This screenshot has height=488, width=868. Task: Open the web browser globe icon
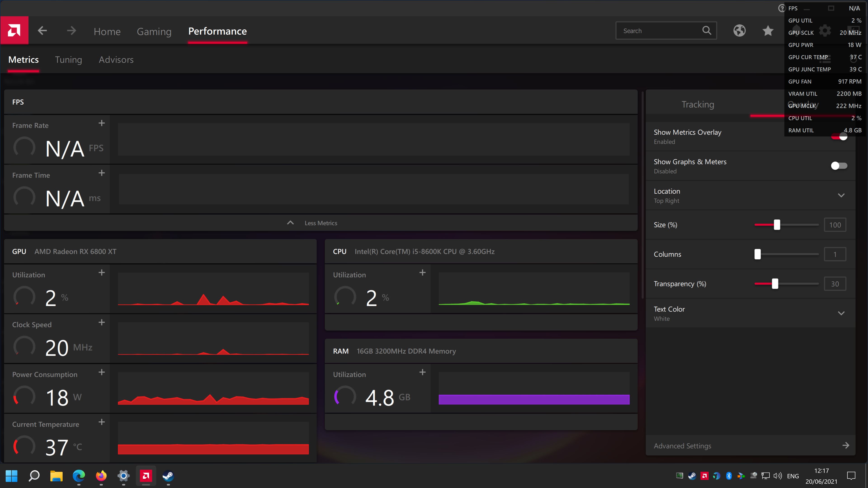coord(739,31)
